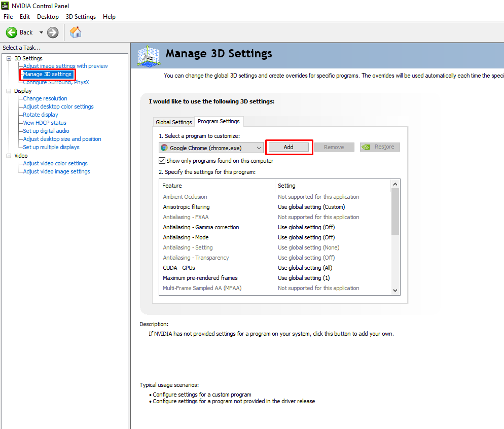Viewport: 504px width, 429px height.
Task: Open Adjust desktop color settings
Action: point(58,106)
